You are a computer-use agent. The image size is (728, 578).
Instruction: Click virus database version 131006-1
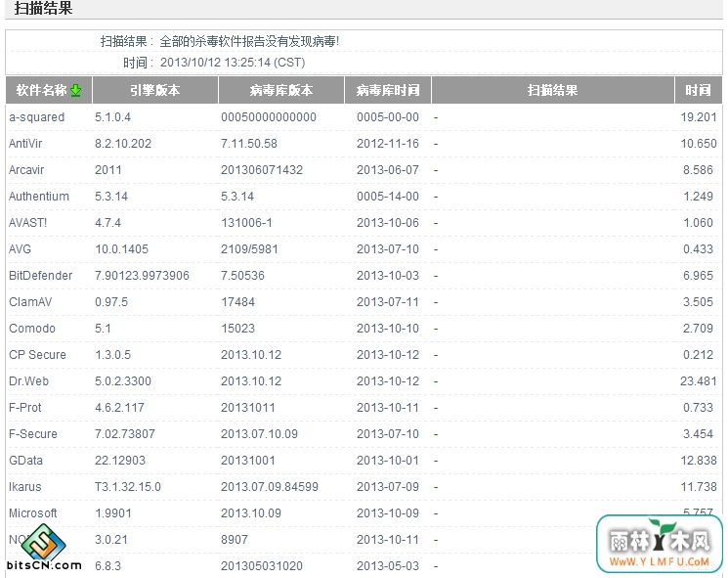[246, 223]
